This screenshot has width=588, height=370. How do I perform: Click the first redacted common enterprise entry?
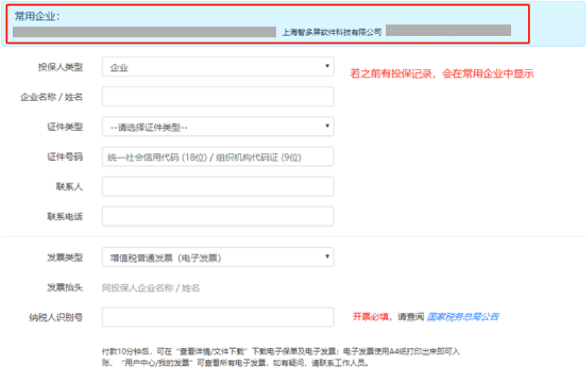click(x=144, y=31)
